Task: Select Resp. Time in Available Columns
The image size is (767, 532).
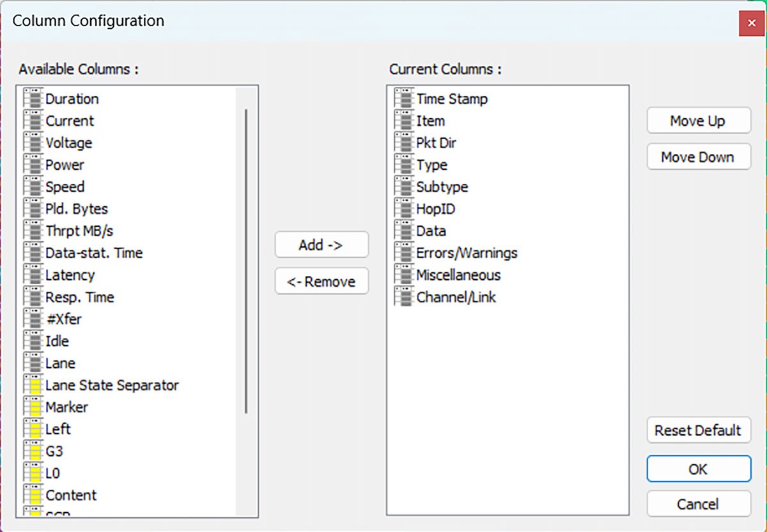Action: [80, 297]
